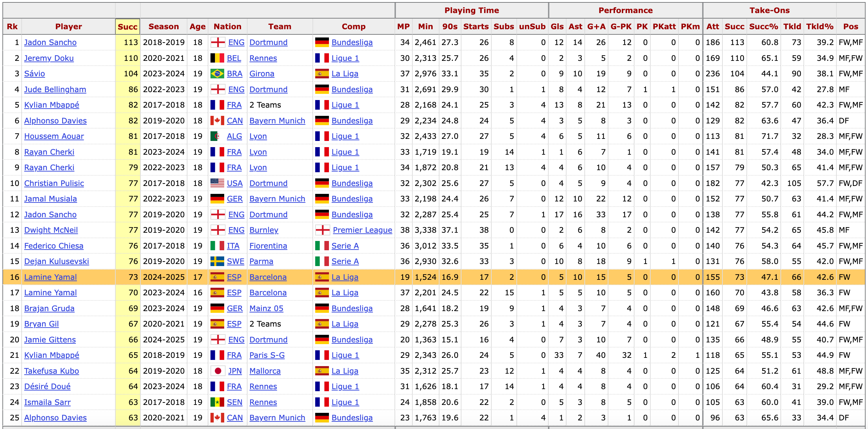Click Sávio's yellow highlighted 104 Succ cell
The image size is (868, 429).
[128, 74]
